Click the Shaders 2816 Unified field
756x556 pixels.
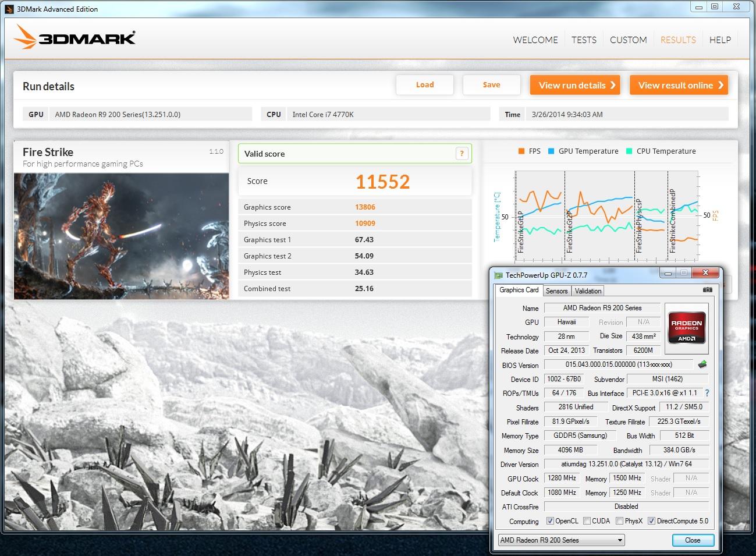(576, 407)
